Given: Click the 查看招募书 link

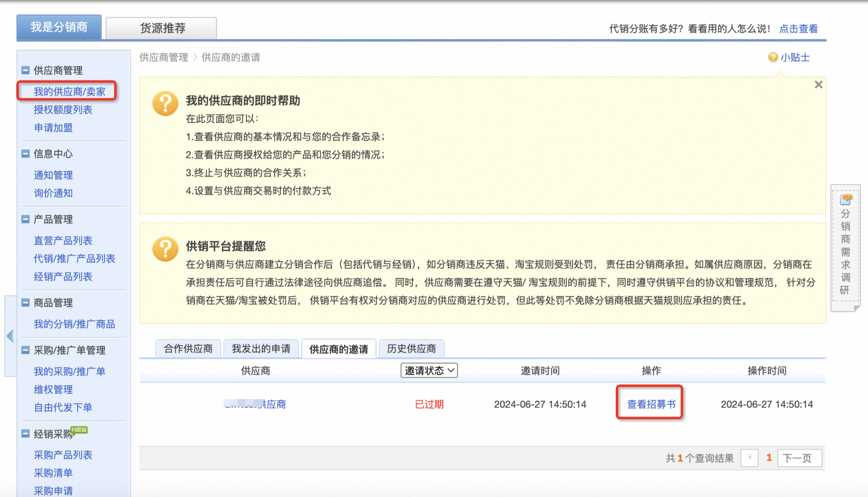Looking at the screenshot, I should 651,404.
